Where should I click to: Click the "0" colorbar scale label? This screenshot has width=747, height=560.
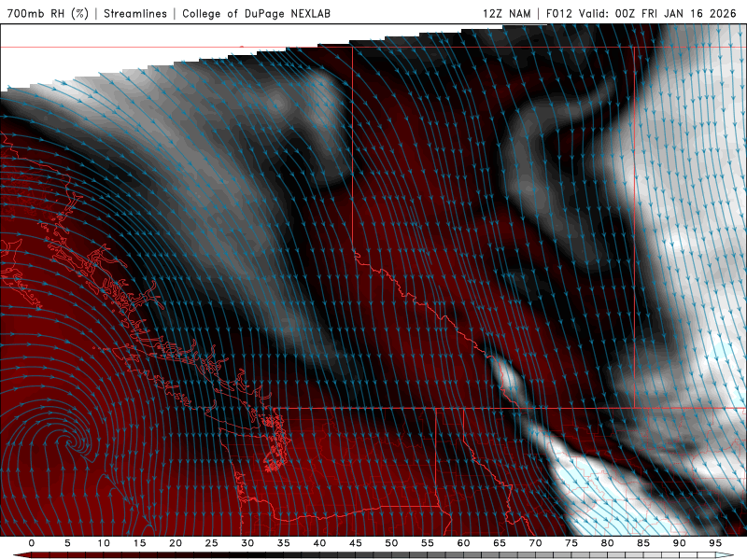tap(32, 543)
